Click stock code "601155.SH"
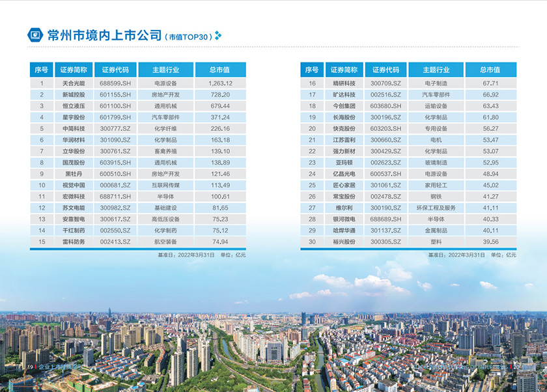The height and width of the screenshot is (392, 547). click(115, 94)
